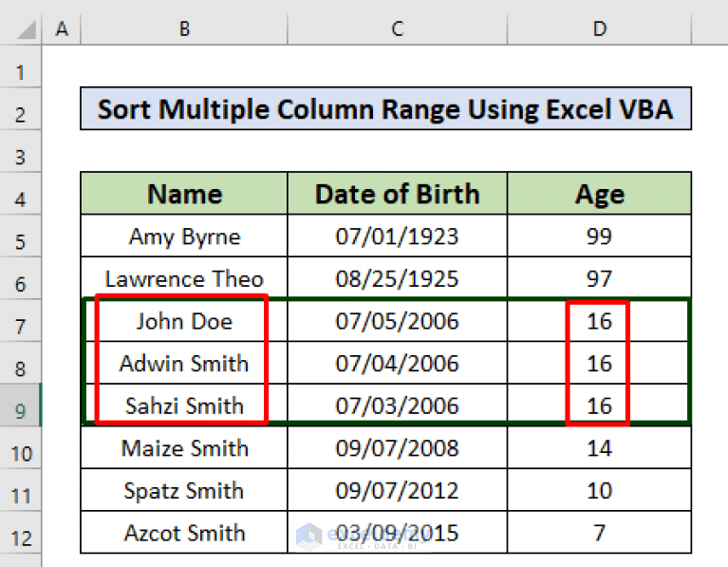
Task: Select the 'Adwin Smith' cell
Action: (184, 363)
